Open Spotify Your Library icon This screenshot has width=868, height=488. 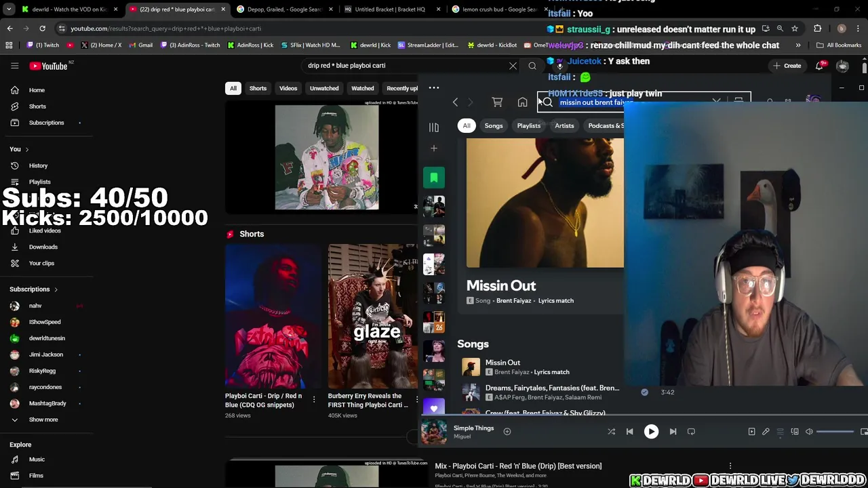434,127
